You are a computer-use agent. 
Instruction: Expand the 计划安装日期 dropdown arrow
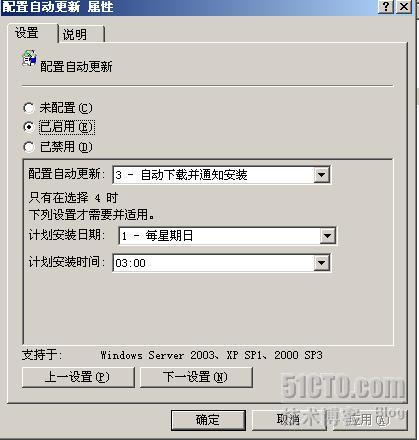click(327, 236)
